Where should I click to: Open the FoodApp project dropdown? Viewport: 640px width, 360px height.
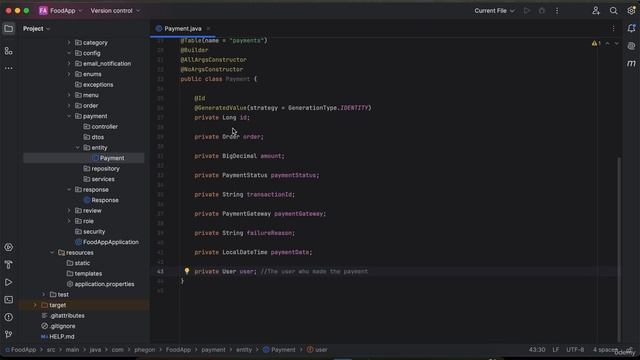pos(60,11)
